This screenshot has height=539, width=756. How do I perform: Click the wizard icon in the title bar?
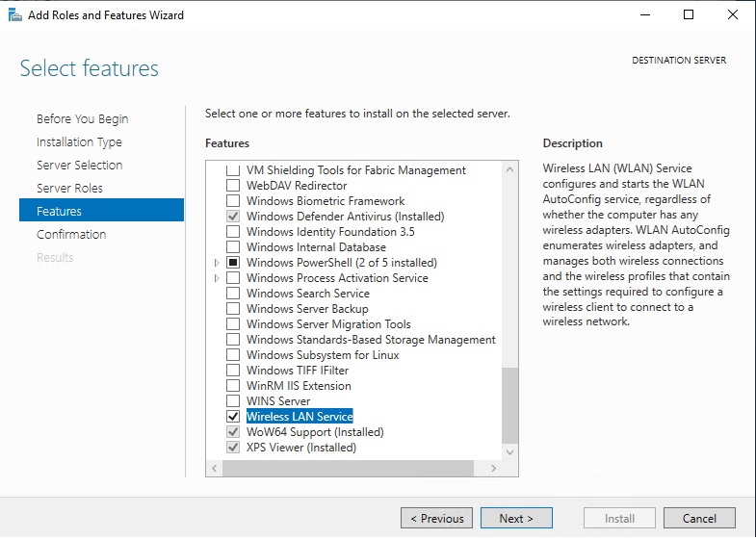pos(15,15)
